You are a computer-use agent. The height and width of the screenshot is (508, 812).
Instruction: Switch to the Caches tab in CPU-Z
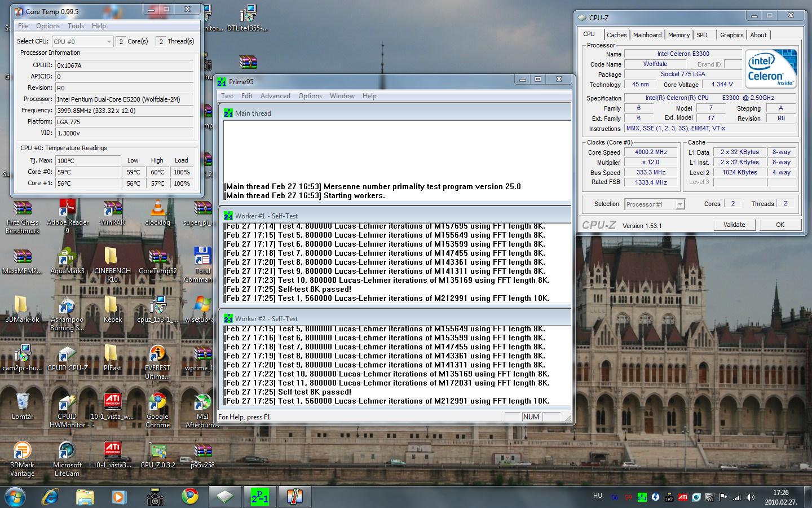pos(616,35)
